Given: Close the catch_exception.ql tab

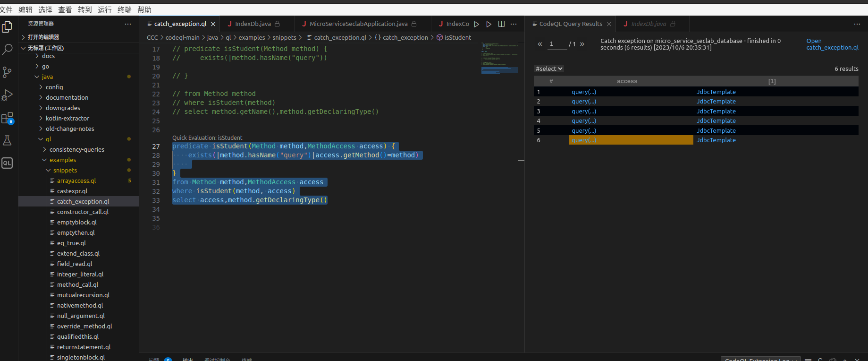Looking at the screenshot, I should (x=213, y=24).
